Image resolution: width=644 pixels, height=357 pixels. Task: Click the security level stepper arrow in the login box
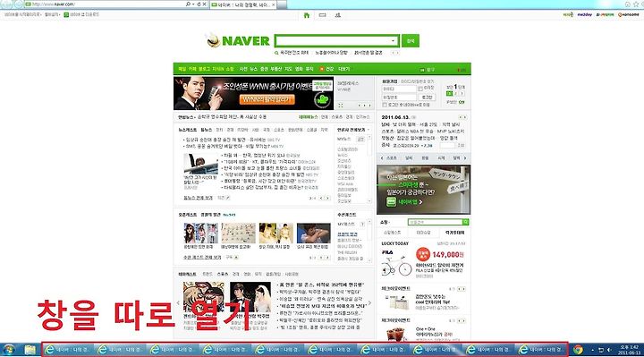[461, 94]
